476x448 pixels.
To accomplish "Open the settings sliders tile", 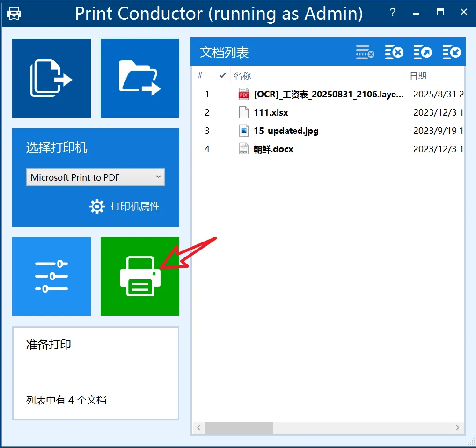I will 51,276.
